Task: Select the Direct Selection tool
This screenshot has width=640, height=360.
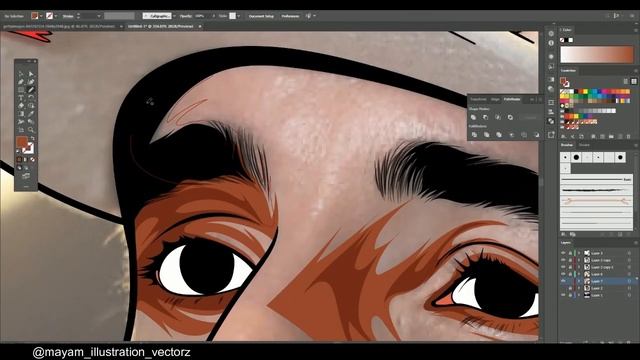Action: (x=31, y=73)
